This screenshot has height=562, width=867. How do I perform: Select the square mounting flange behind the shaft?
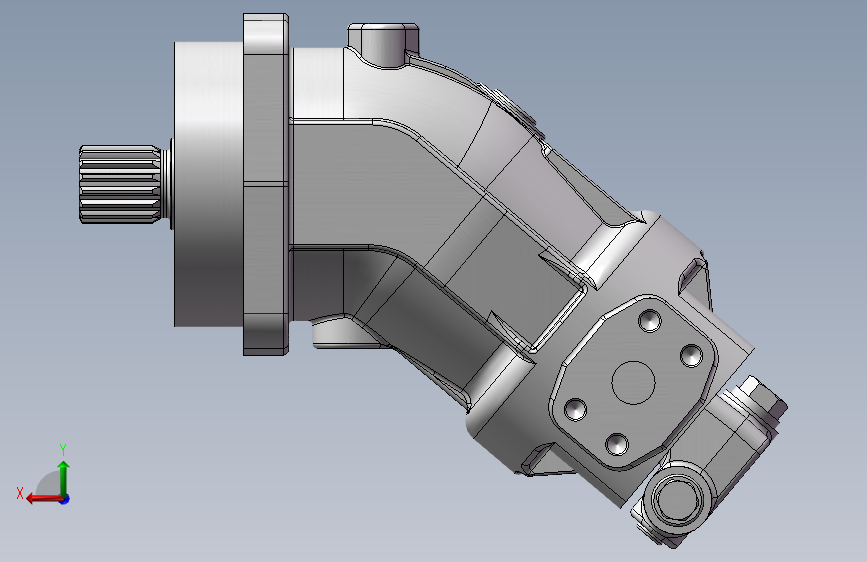266,185
